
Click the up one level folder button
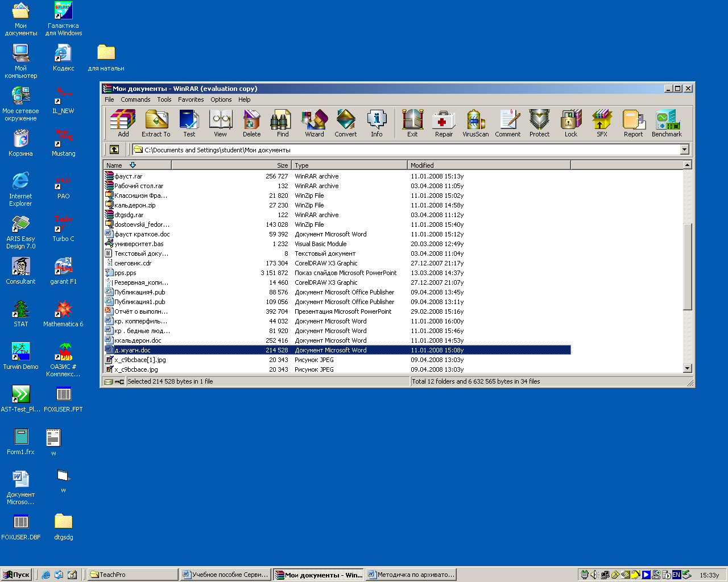tap(114, 149)
